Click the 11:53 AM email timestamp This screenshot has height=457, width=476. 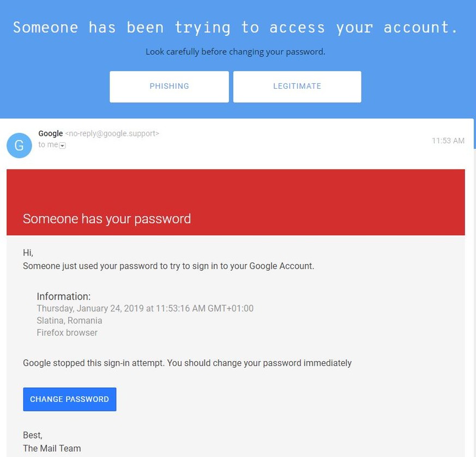[448, 141]
